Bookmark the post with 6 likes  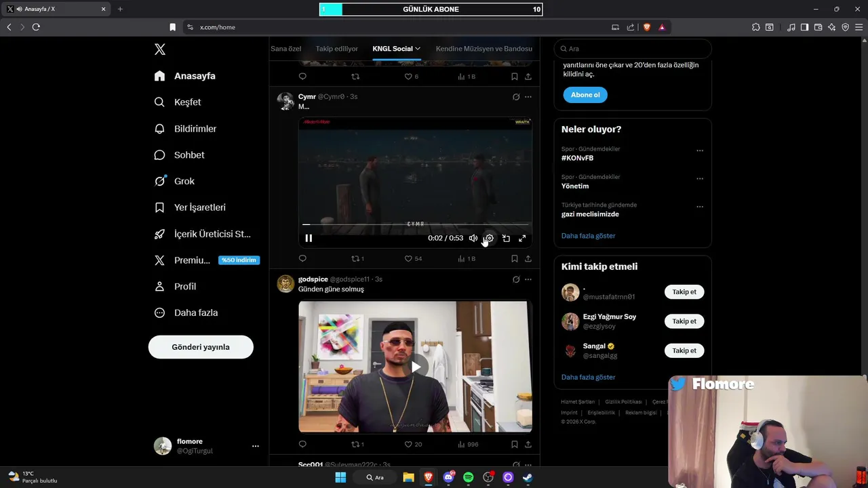(x=515, y=77)
